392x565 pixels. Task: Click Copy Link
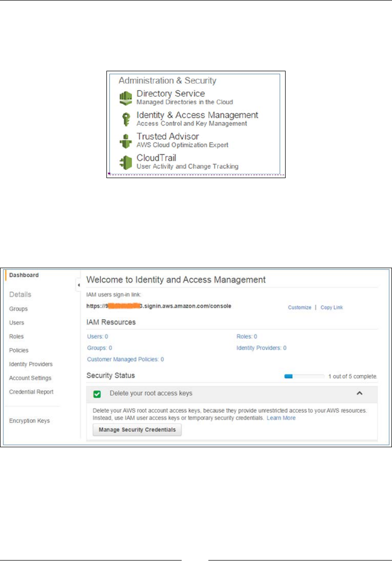(332, 307)
